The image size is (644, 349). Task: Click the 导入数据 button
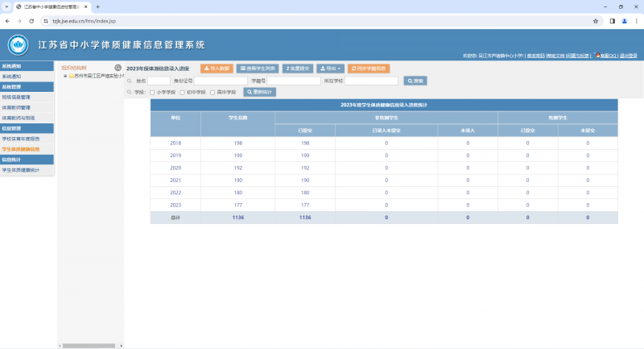[x=217, y=69]
